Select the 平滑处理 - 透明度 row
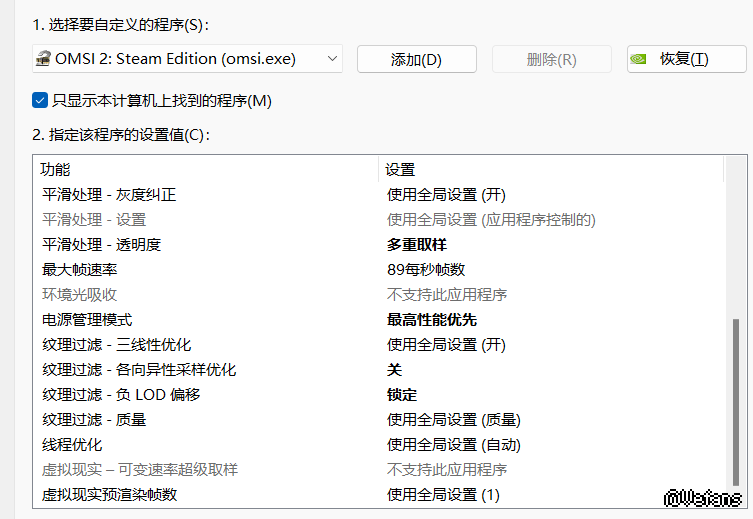The width and height of the screenshot is (753, 519). coord(101,245)
